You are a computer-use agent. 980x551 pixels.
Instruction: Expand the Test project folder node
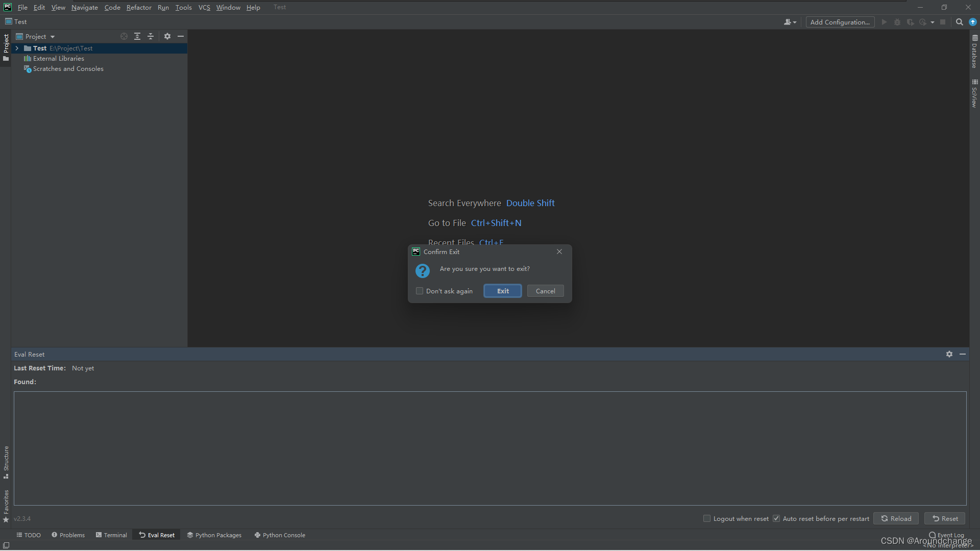tap(17, 48)
